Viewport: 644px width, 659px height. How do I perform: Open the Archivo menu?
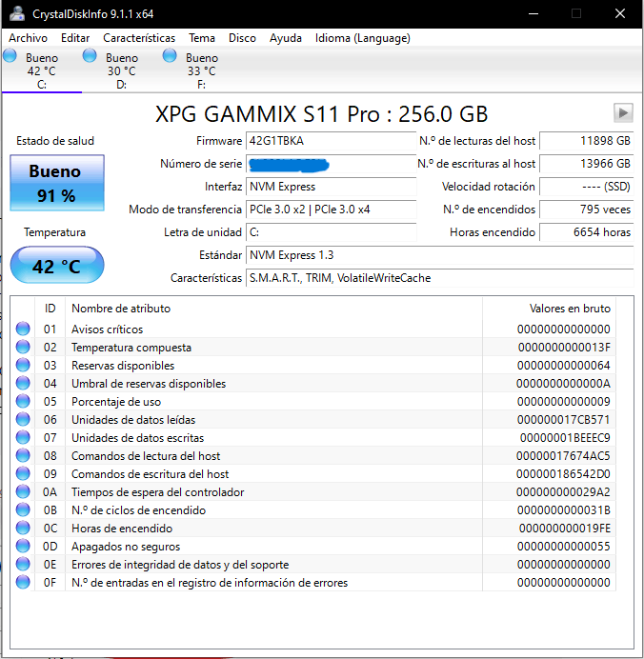(x=28, y=38)
